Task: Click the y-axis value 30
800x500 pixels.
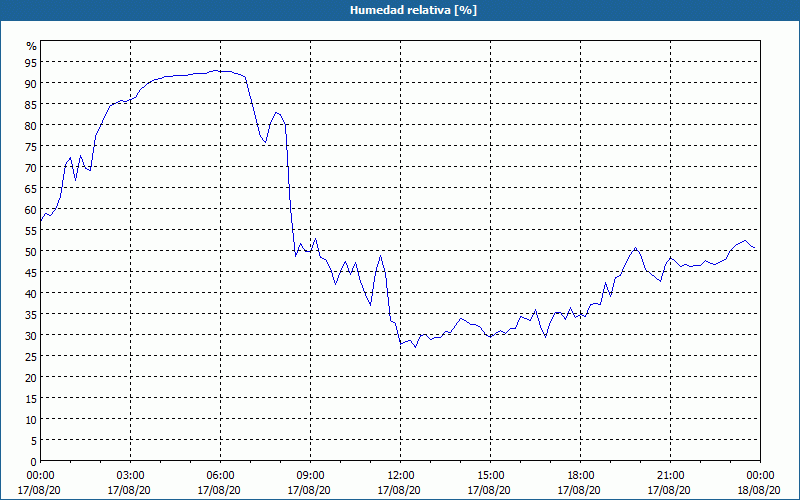Action: click(x=32, y=335)
